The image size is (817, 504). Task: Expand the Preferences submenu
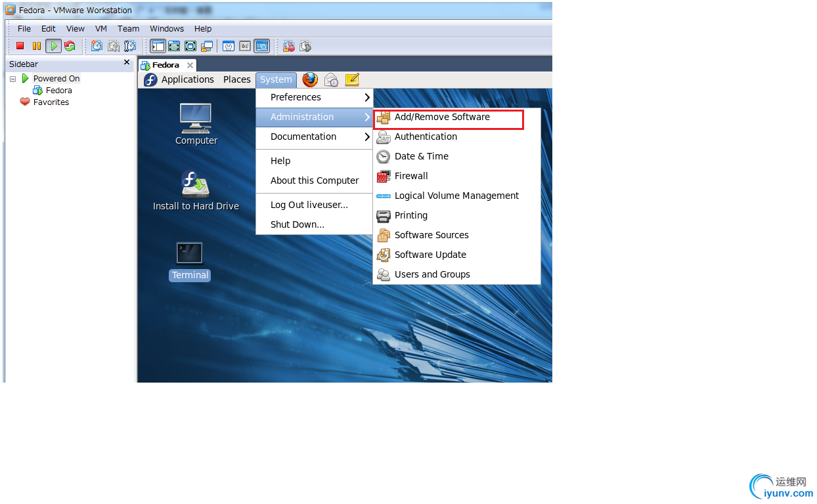click(x=315, y=97)
